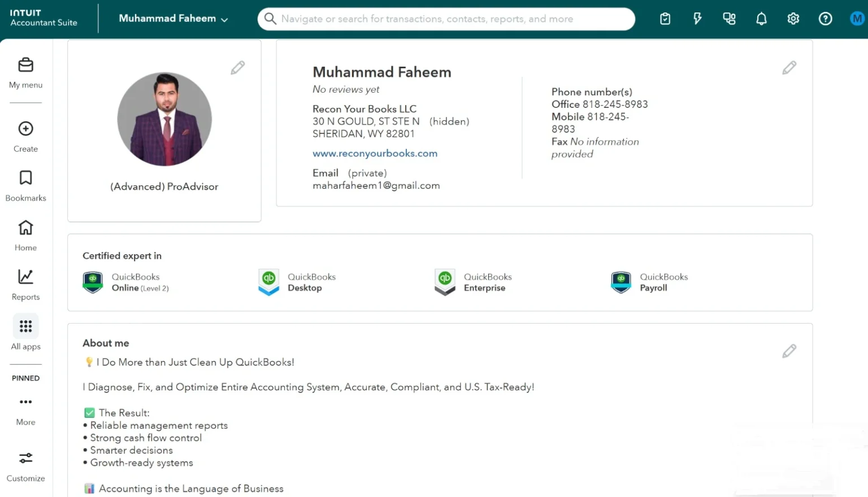Open Bookmarks in the sidebar
The height and width of the screenshot is (497, 868).
(25, 178)
